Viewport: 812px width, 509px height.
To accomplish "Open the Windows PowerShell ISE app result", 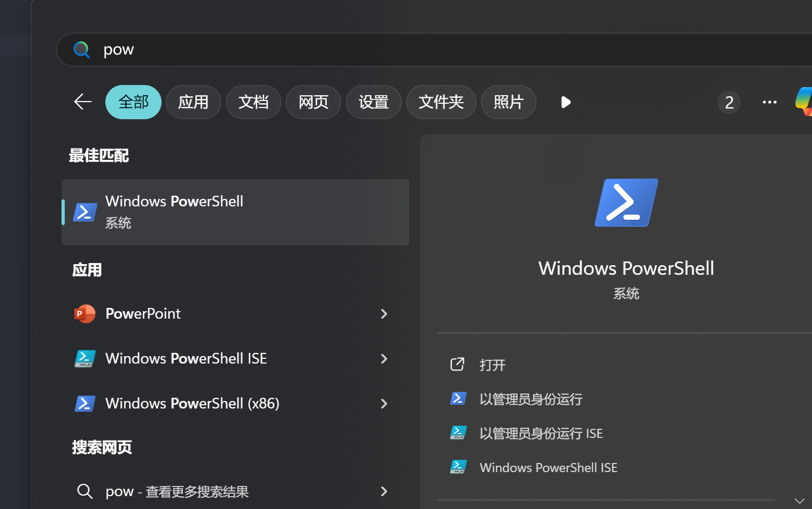I will click(235, 359).
